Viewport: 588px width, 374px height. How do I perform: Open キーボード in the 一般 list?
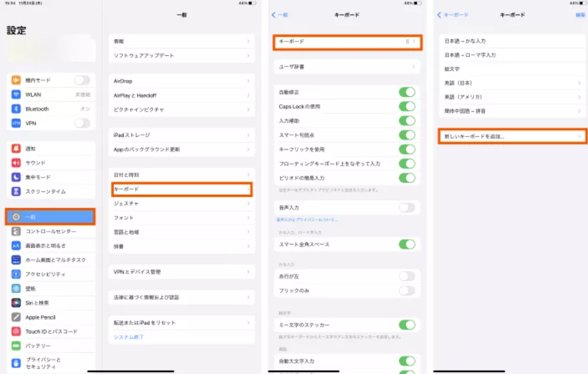(182, 190)
